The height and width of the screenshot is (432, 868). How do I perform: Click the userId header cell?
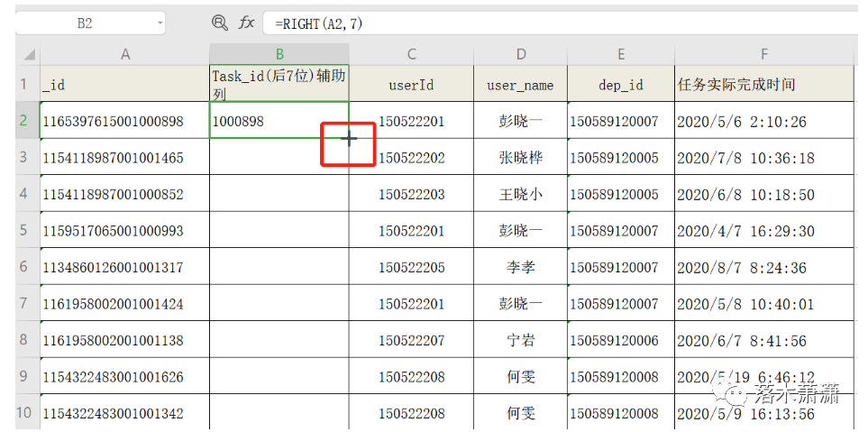pos(411,84)
